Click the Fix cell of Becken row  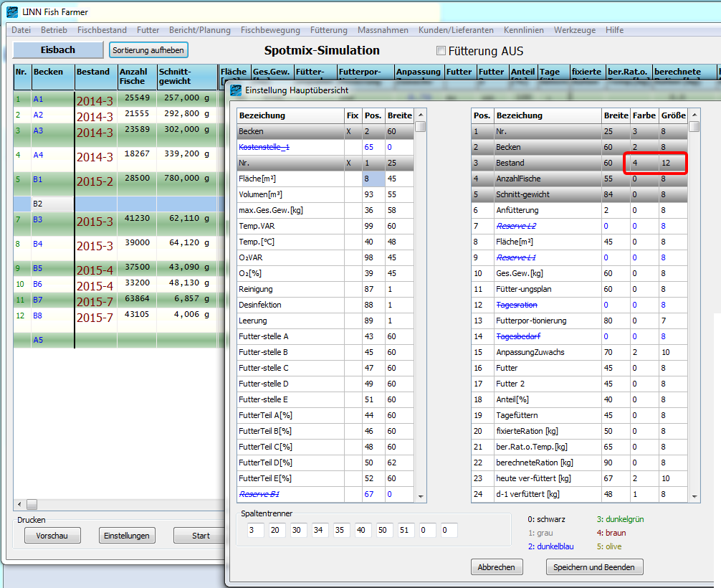(353, 131)
